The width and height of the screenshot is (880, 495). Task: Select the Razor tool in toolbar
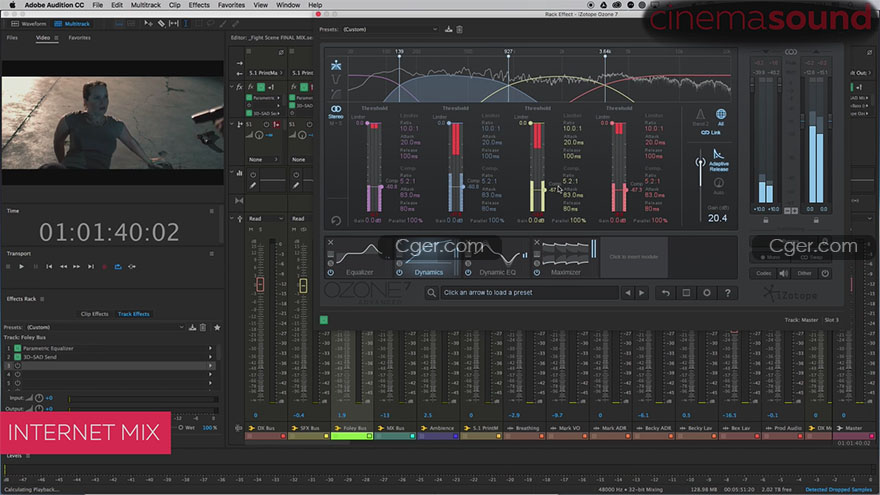click(161, 24)
